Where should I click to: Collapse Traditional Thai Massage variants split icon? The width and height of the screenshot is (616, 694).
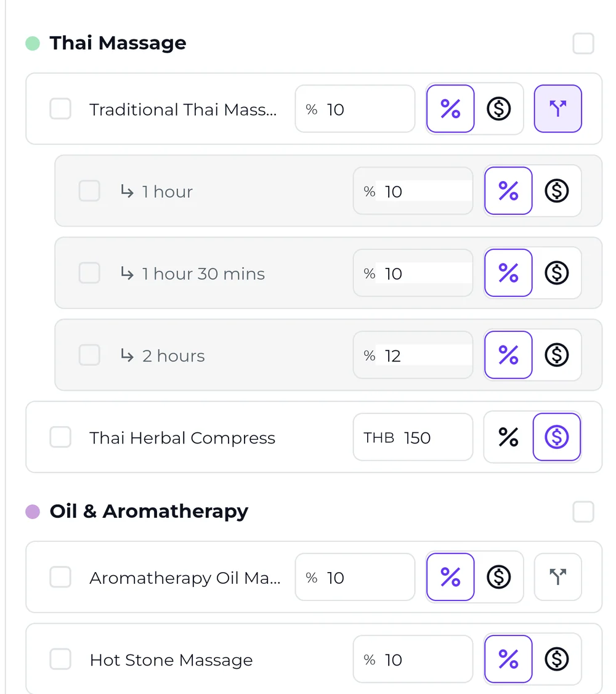point(557,109)
